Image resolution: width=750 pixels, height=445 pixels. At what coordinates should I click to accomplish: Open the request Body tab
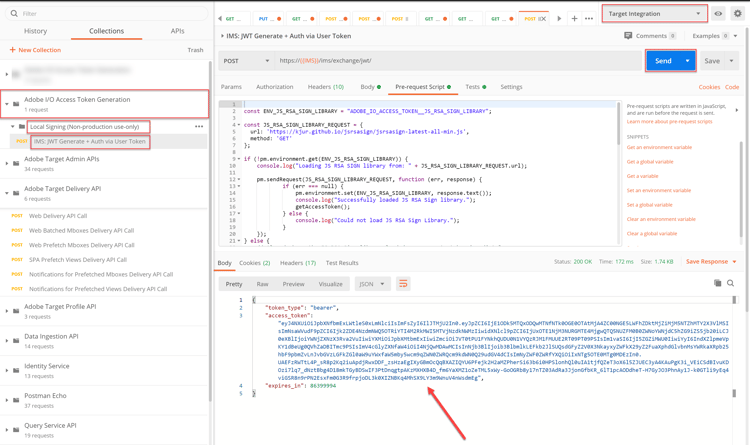[x=371, y=87]
